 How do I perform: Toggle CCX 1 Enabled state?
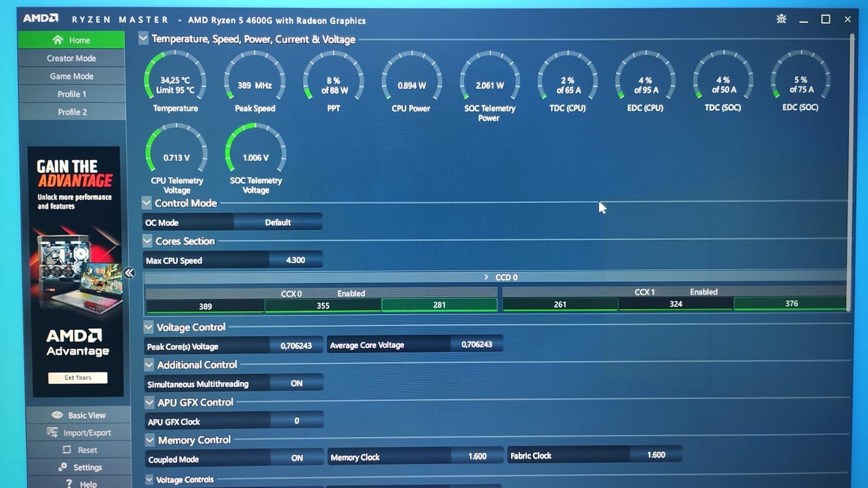pyautogui.click(x=704, y=292)
